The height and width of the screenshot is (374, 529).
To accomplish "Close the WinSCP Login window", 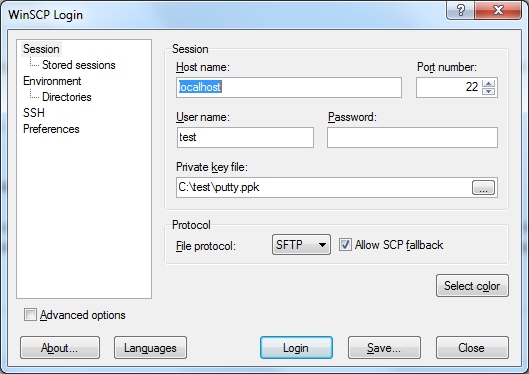I will (498, 10).
